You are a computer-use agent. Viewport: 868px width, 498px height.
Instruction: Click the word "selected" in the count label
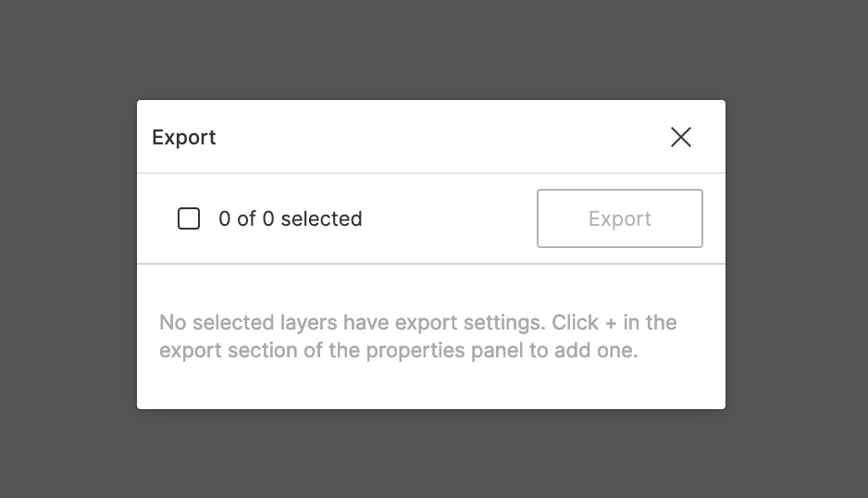coord(321,218)
